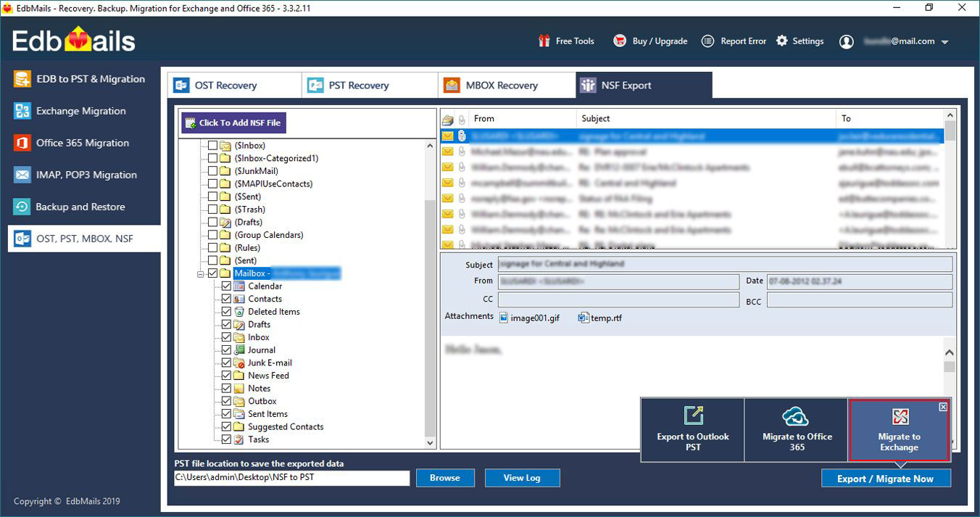
Task: Click the Office 365 Migration sidebar icon
Action: (22, 143)
